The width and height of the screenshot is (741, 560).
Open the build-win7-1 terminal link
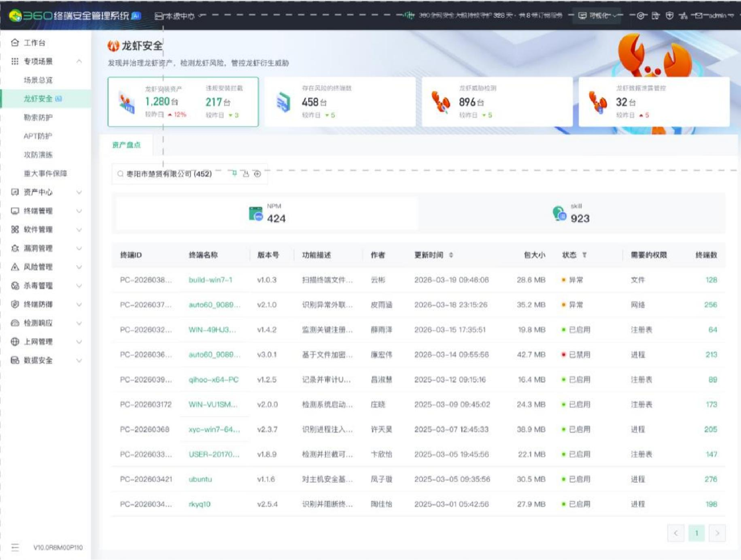210,280
